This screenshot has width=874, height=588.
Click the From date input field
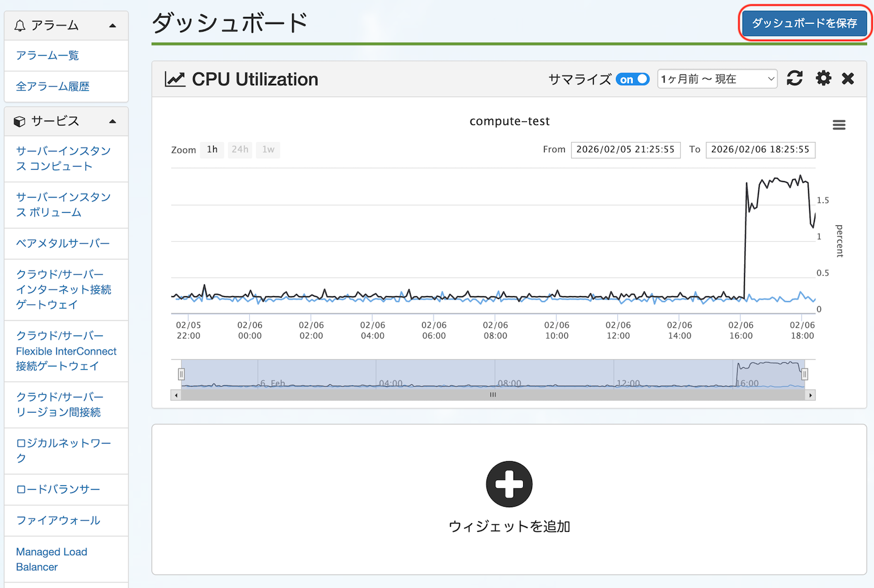(625, 150)
